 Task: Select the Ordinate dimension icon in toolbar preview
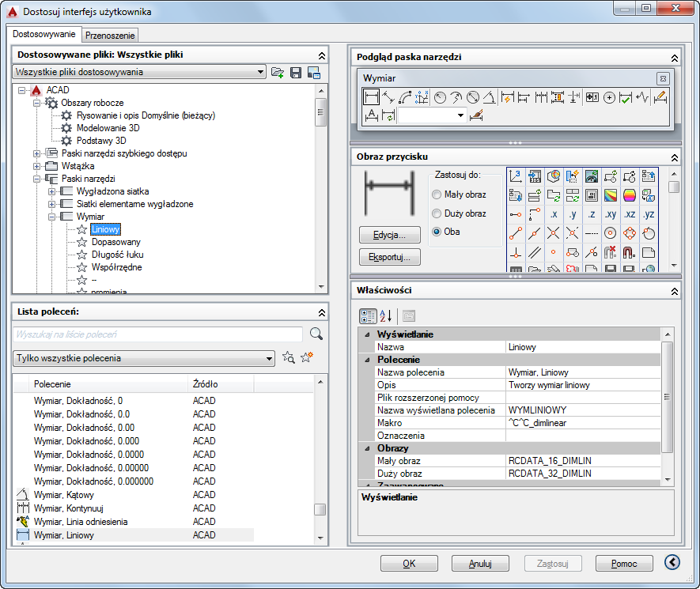pos(422,97)
